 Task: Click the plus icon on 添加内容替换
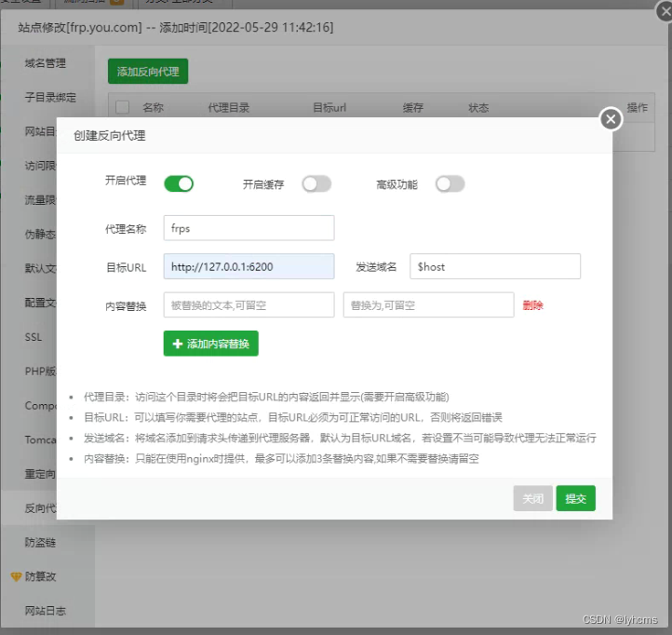(x=176, y=344)
